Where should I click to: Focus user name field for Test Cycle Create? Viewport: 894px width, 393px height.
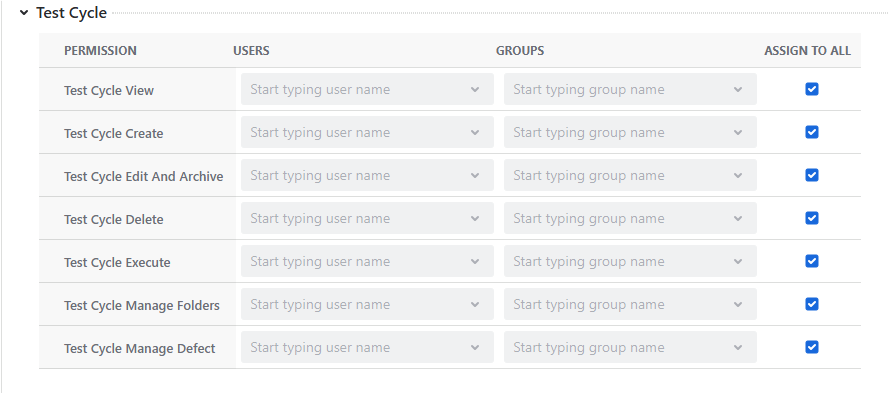coord(367,132)
